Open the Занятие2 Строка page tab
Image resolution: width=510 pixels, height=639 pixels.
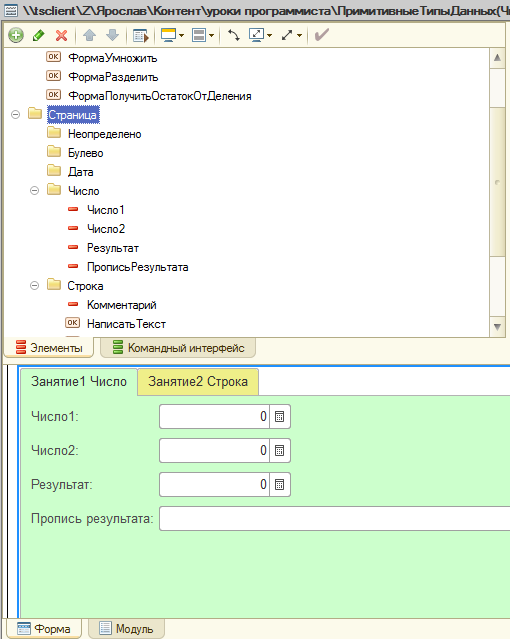tap(198, 382)
